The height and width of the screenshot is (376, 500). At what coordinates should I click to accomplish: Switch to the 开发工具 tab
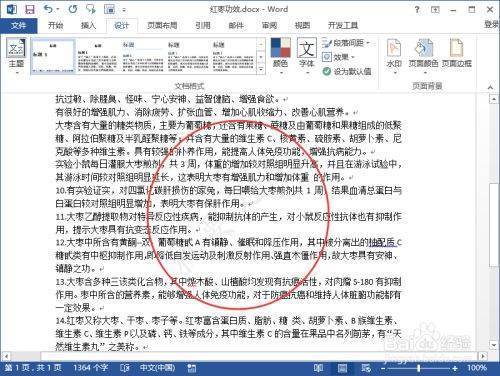(343, 25)
